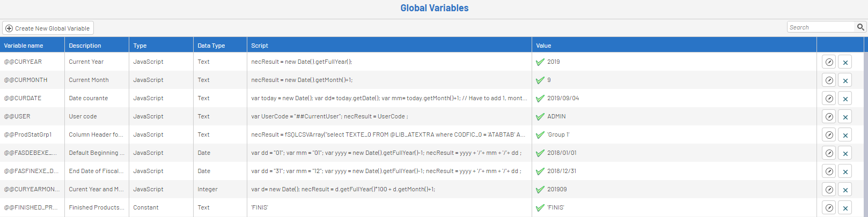868x217 pixels.
Task: Click the Create New Global Variable button
Action: (48, 28)
